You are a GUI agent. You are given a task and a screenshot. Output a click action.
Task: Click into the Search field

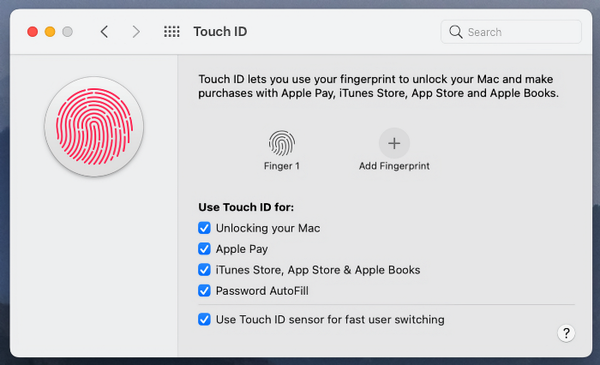(x=511, y=32)
